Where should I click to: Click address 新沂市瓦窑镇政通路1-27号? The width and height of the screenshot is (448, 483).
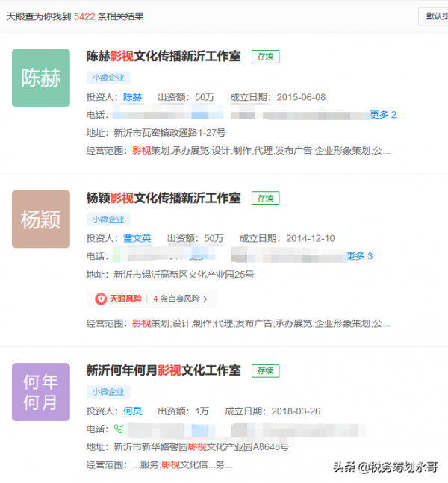click(169, 133)
